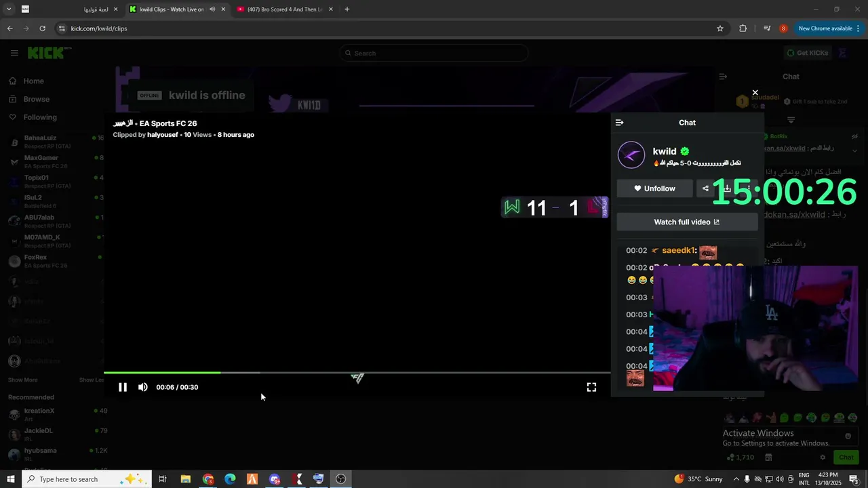The height and width of the screenshot is (488, 868).
Task: Seek along the clip progress bar
Action: tap(357, 373)
